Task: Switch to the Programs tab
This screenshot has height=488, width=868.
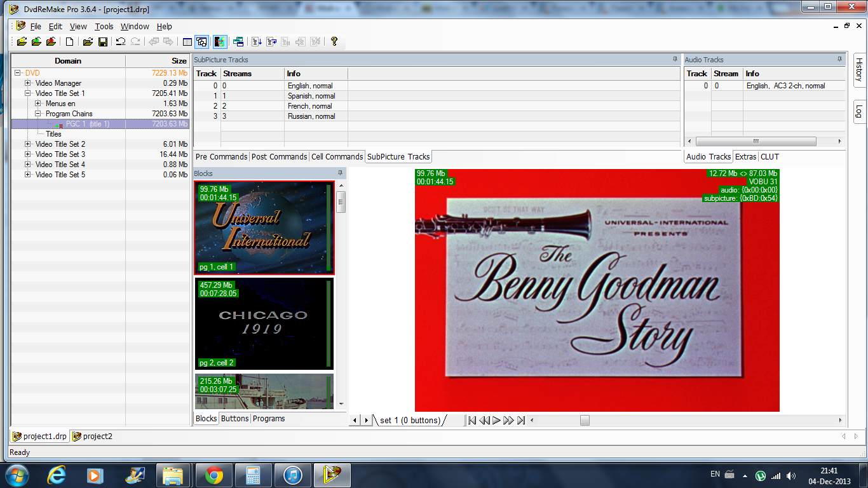Action: pyautogui.click(x=269, y=419)
